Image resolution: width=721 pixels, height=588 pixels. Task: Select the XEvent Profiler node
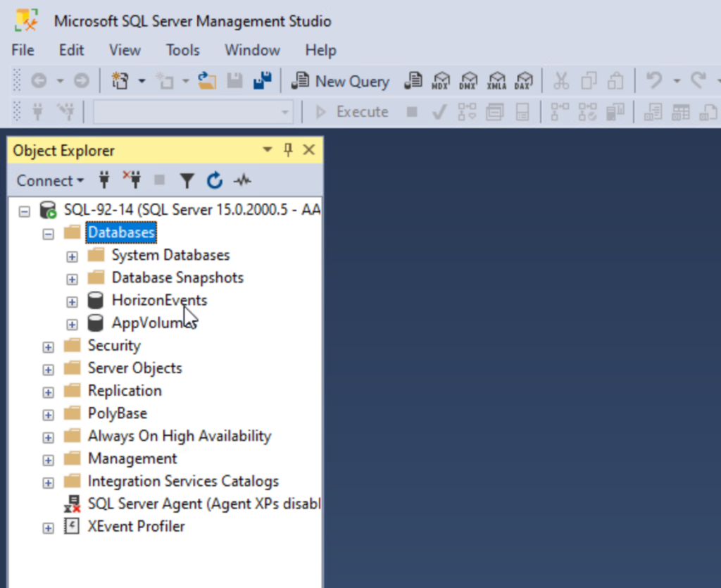(x=135, y=526)
